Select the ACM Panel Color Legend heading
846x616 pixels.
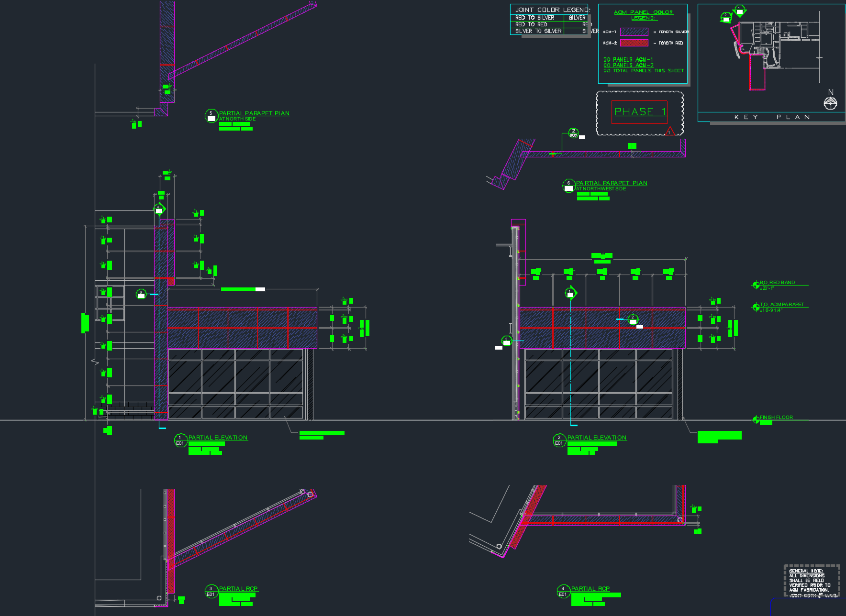644,15
